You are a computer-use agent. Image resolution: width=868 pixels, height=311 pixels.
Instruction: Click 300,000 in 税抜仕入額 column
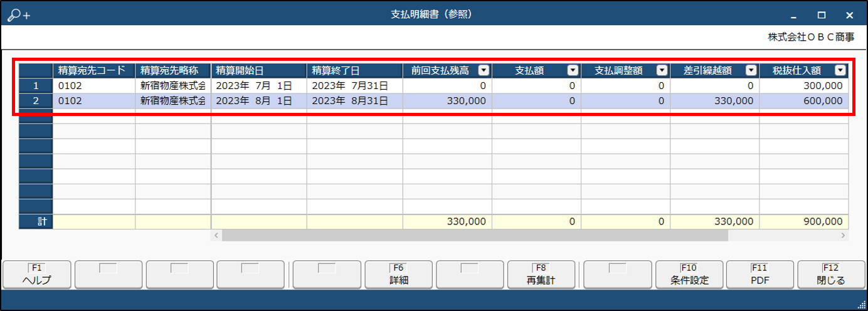[804, 85]
